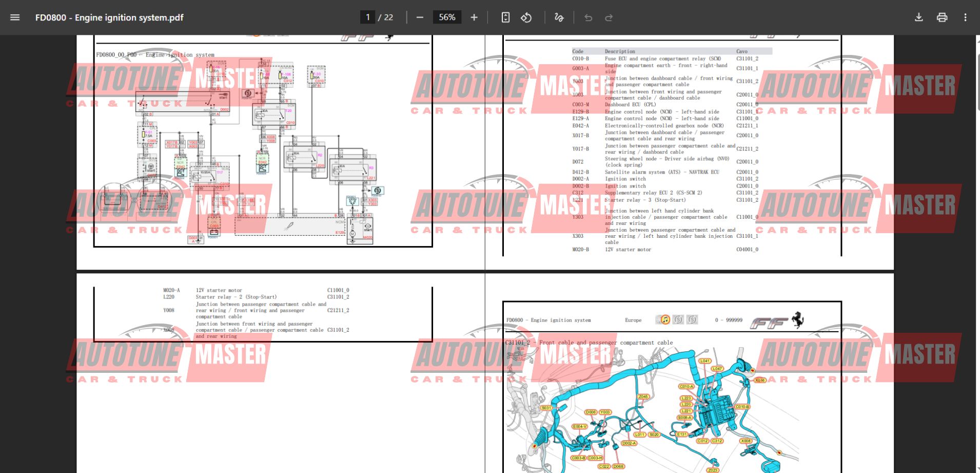This screenshot has height=473, width=980.
Task: Click the Description column header in the table
Action: pyautogui.click(x=620, y=51)
